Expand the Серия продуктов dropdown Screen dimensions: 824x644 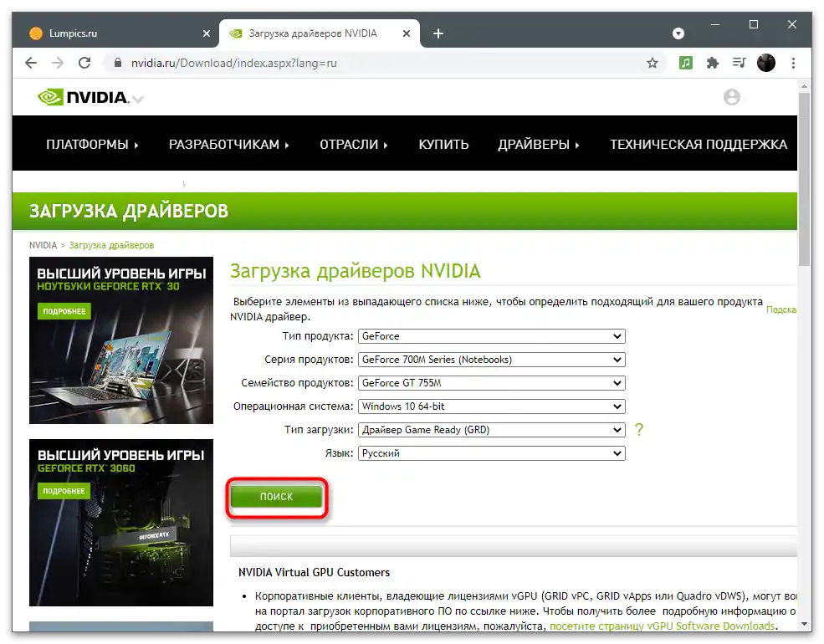pyautogui.click(x=491, y=360)
